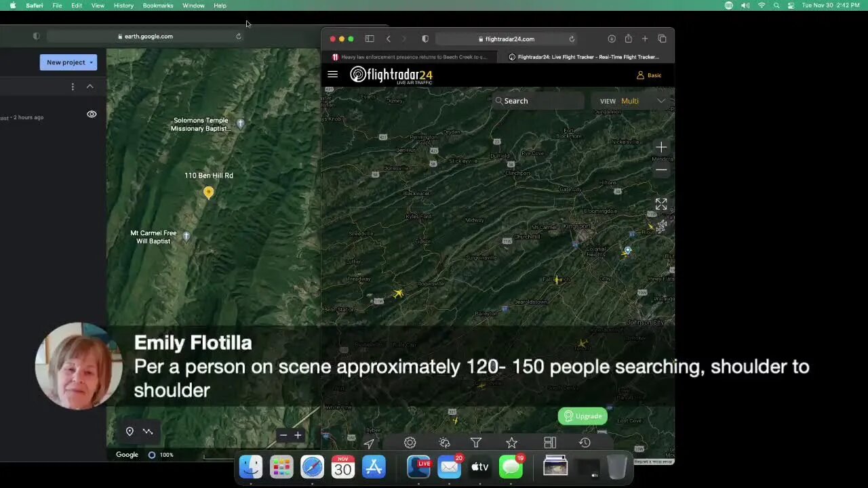This screenshot has width=868, height=488.
Task: Click the flightradar24.com address bar
Action: pos(507,39)
